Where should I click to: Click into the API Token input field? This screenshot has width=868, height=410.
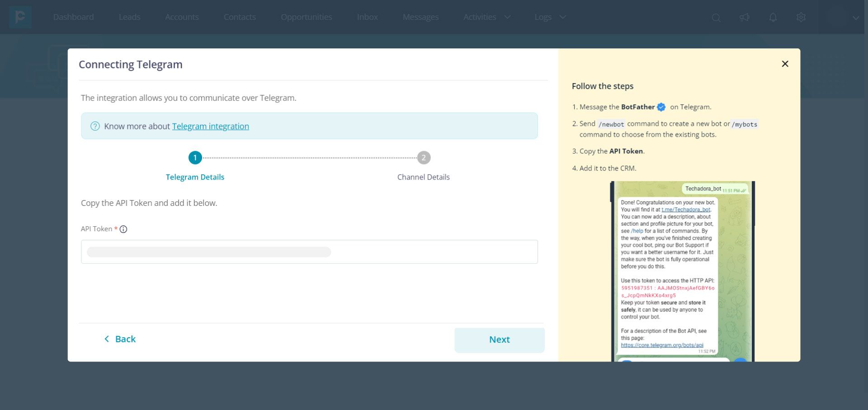[x=309, y=252]
